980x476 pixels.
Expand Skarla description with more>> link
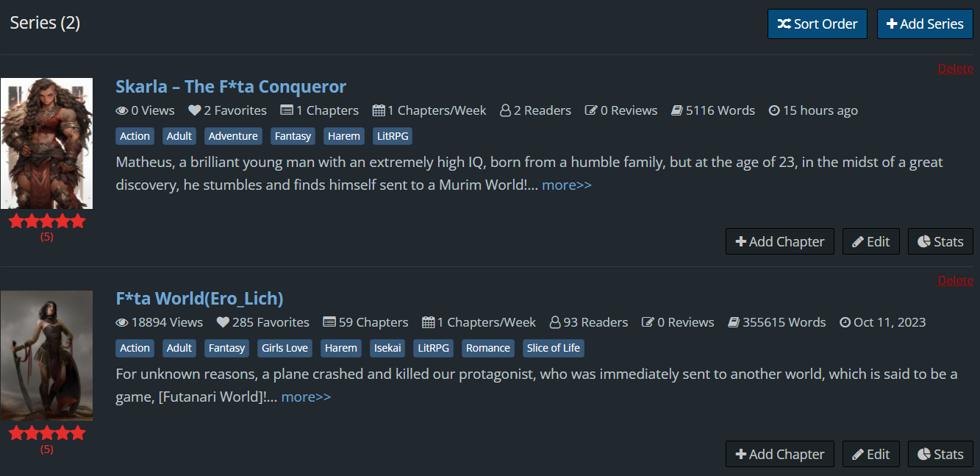click(x=566, y=185)
